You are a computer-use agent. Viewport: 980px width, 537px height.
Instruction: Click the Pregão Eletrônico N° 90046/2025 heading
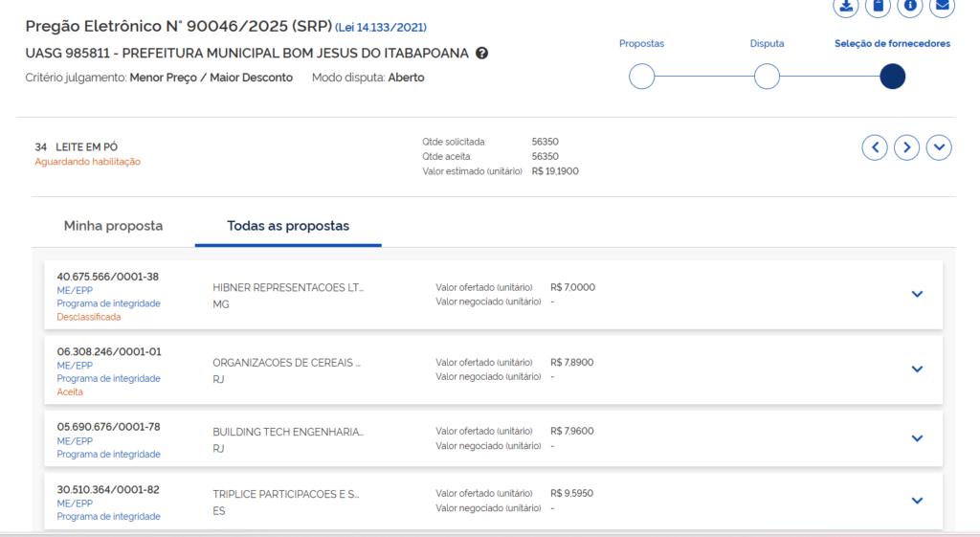pos(179,26)
